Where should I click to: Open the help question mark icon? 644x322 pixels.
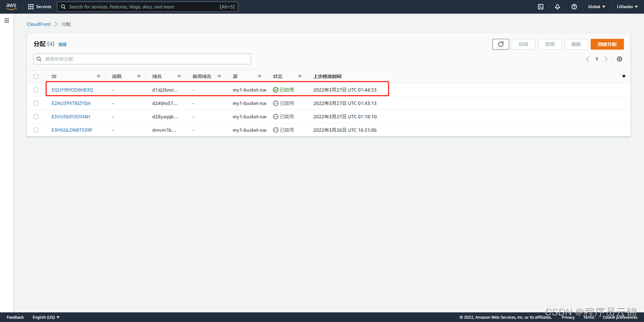point(574,7)
